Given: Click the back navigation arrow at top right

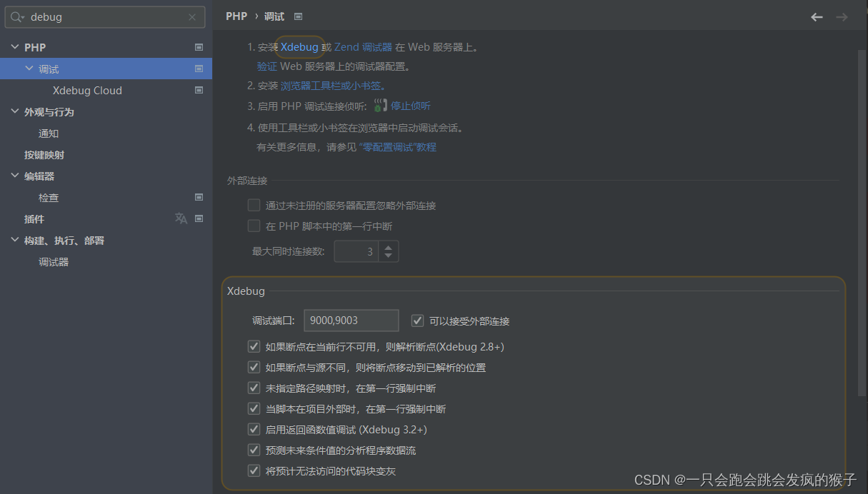Looking at the screenshot, I should (817, 16).
